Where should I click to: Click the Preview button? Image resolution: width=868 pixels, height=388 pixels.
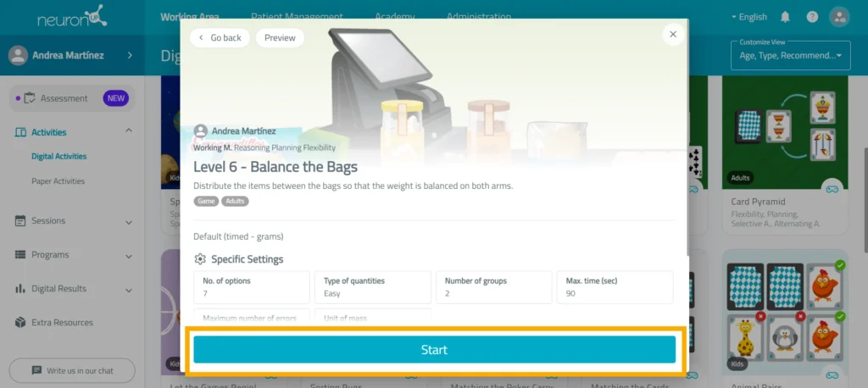coord(280,37)
